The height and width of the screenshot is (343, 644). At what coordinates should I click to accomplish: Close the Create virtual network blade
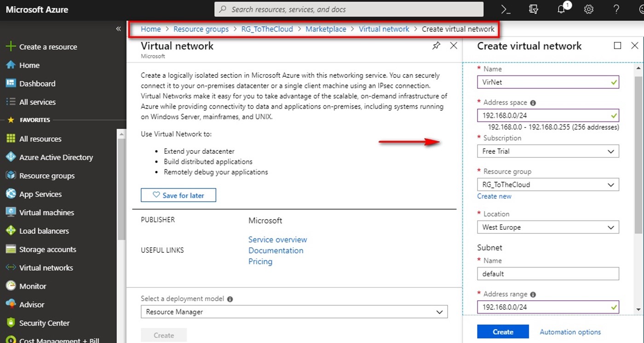pyautogui.click(x=635, y=46)
